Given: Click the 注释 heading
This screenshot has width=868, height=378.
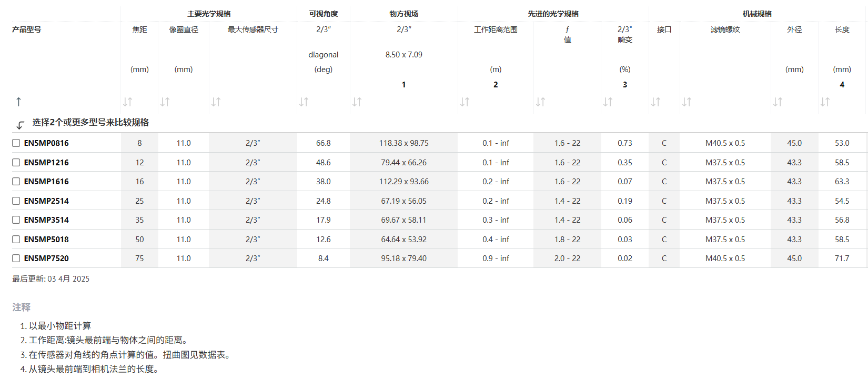Looking at the screenshot, I should [22, 307].
